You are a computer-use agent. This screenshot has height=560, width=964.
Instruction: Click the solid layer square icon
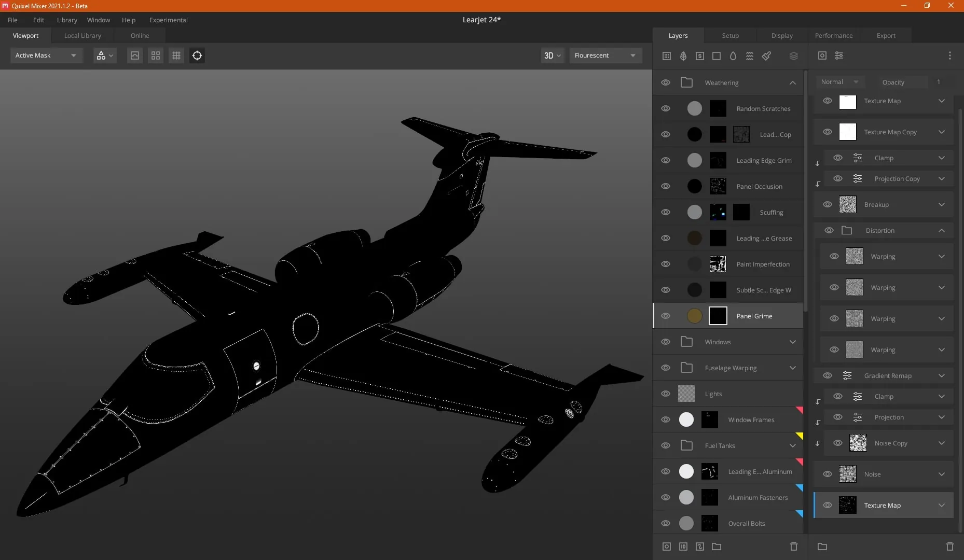tap(716, 55)
